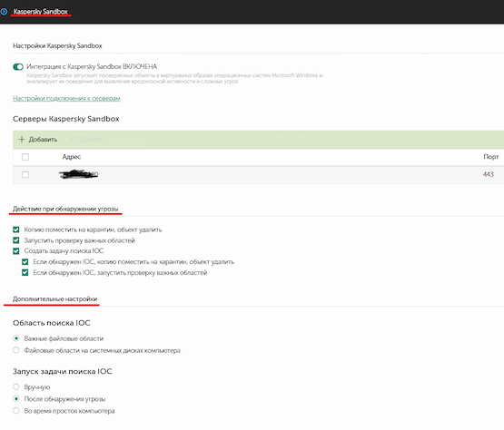Toggle the Kaspersky Sandbox integration switch off
504x430 pixels.
click(18, 67)
